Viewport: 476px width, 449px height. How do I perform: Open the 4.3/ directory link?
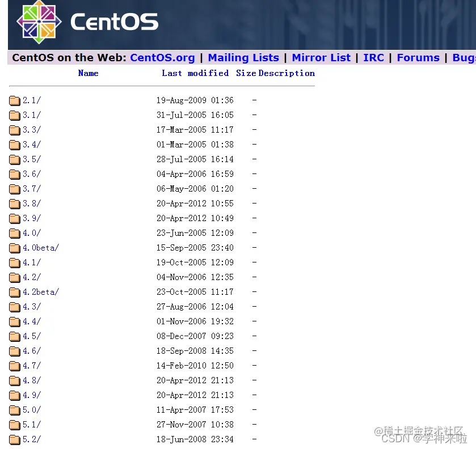[32, 307]
